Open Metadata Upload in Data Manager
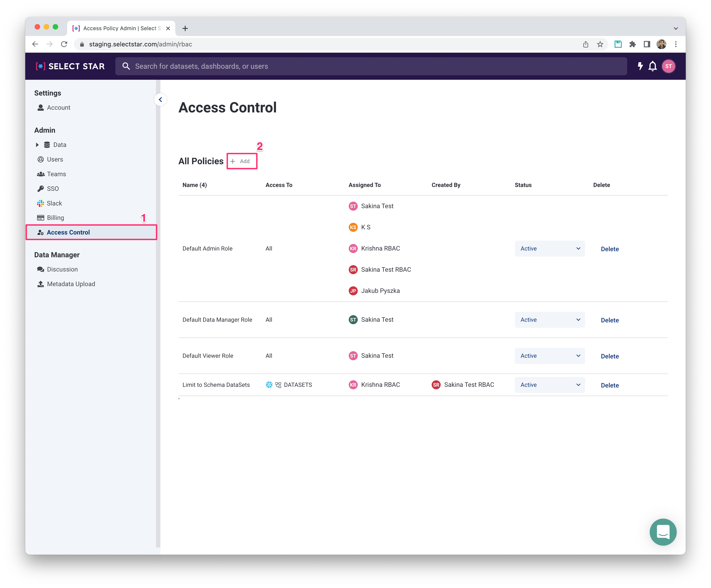The image size is (711, 588). point(71,284)
